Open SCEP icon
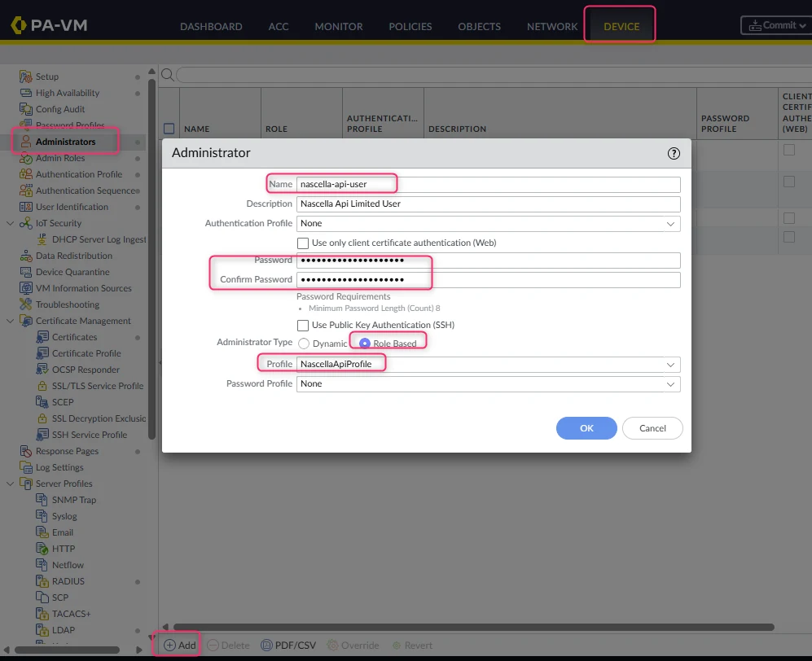This screenshot has height=661, width=812. 42,402
